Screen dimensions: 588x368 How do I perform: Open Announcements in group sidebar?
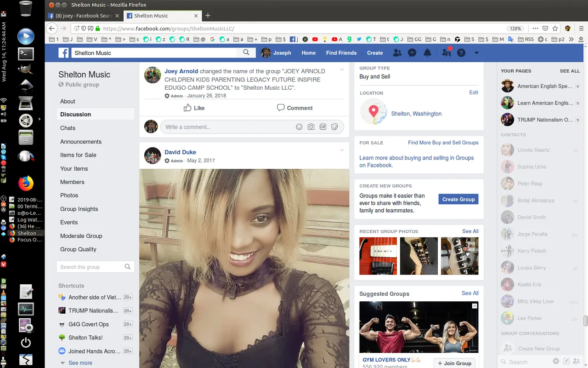(x=81, y=142)
